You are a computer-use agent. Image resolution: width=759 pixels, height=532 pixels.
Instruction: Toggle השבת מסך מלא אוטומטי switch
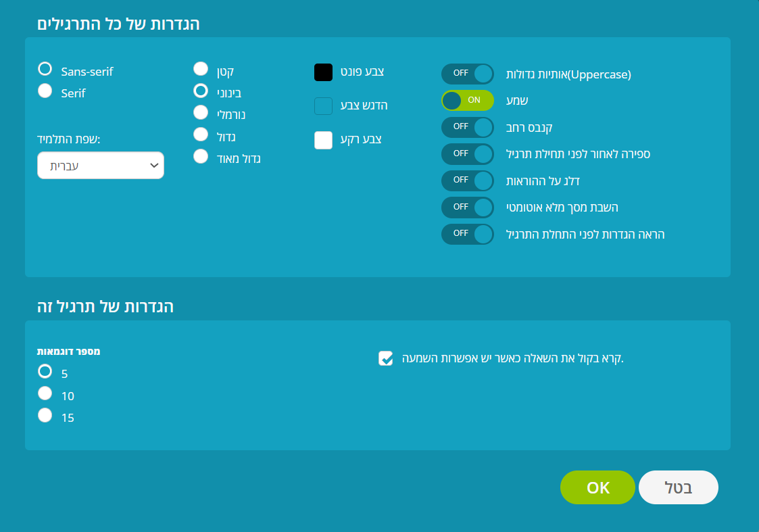pyautogui.click(x=467, y=207)
